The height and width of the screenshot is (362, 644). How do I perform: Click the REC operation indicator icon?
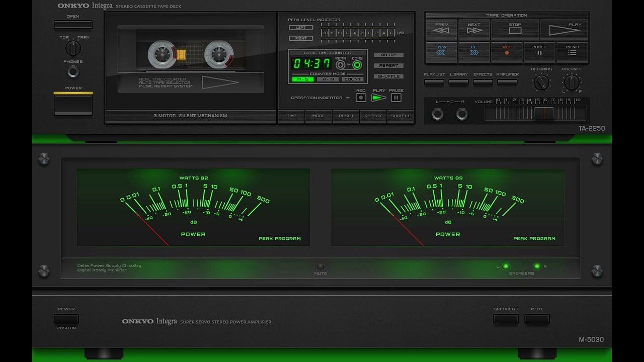(x=361, y=98)
